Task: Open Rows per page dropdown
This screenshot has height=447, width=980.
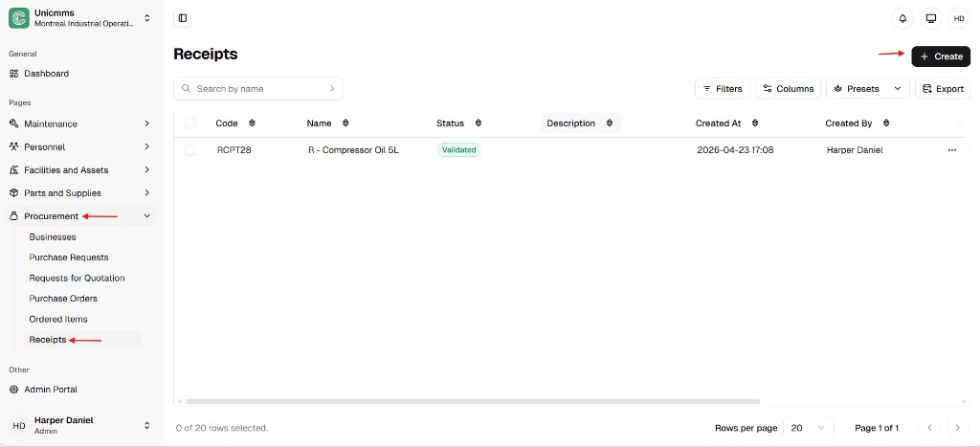Action: coord(808,428)
